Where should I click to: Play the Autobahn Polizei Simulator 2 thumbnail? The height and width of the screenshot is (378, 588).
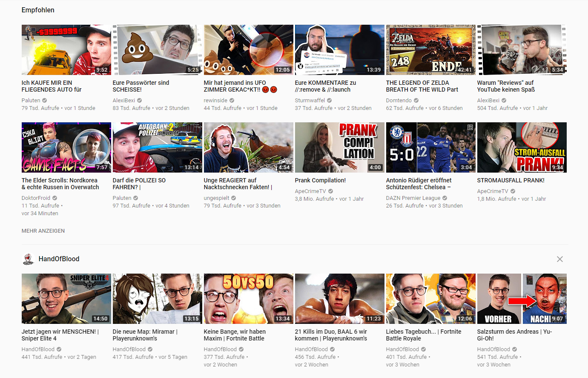tap(157, 147)
